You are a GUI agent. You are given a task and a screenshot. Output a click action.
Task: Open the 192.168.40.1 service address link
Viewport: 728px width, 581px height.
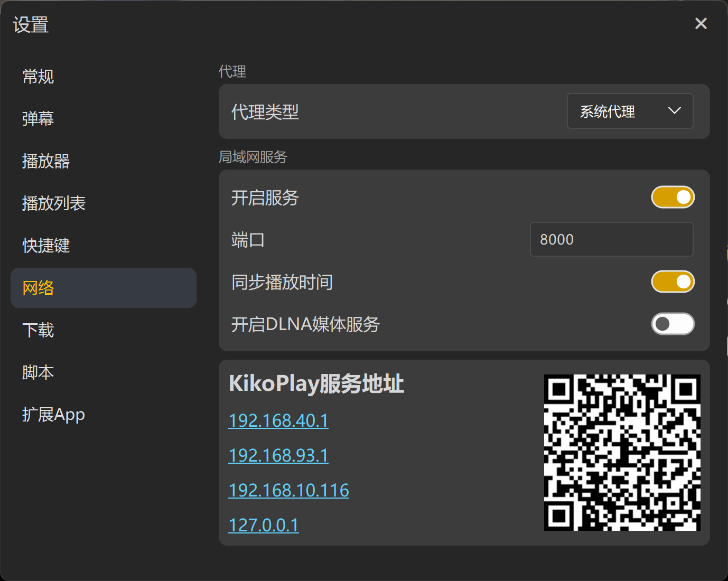pyautogui.click(x=278, y=421)
